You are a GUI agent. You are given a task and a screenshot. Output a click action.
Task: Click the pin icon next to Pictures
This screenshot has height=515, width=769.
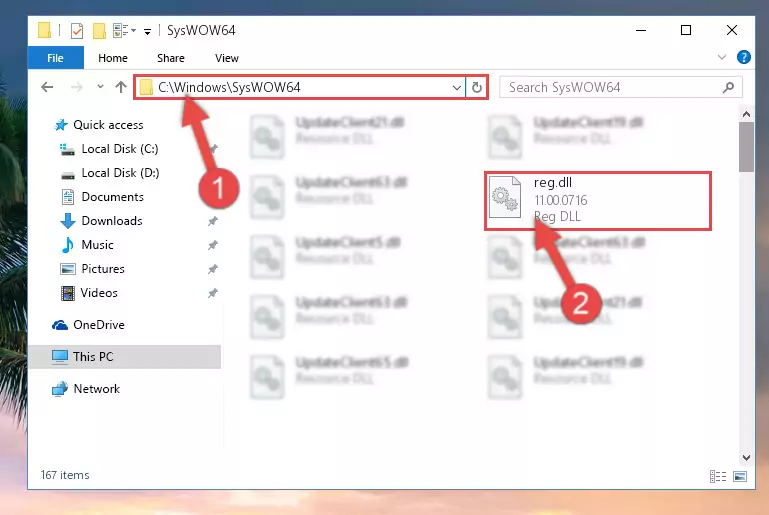(212, 269)
